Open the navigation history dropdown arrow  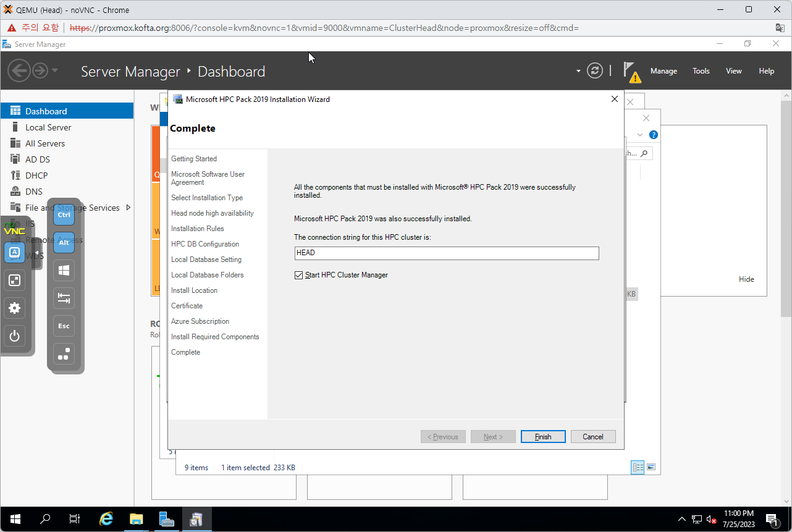[55, 70]
